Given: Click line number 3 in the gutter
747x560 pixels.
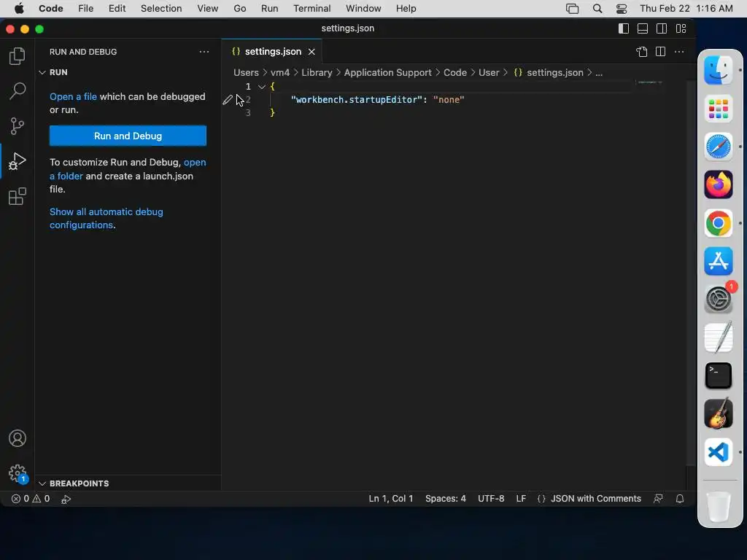Looking at the screenshot, I should pyautogui.click(x=248, y=113).
